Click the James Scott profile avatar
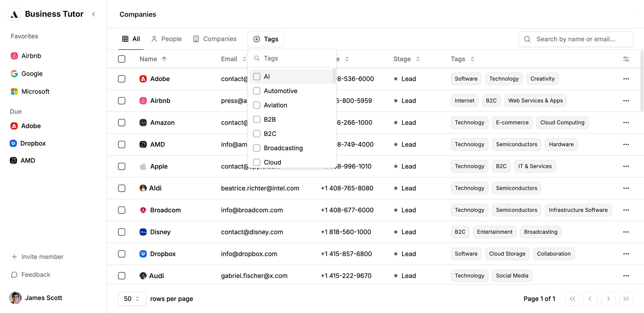 pos(15,298)
